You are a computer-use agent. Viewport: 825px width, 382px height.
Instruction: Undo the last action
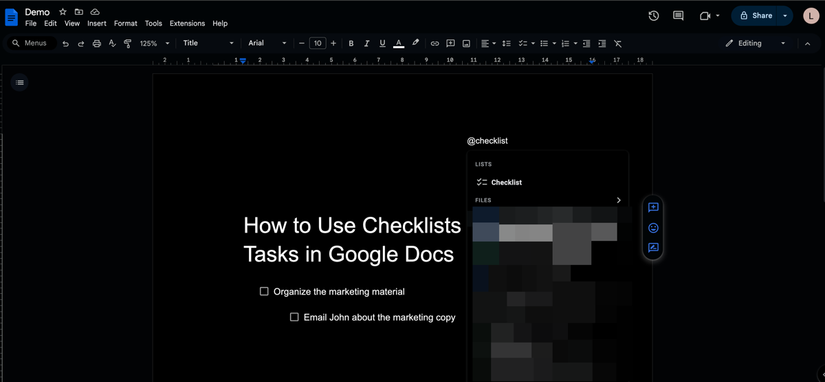65,44
